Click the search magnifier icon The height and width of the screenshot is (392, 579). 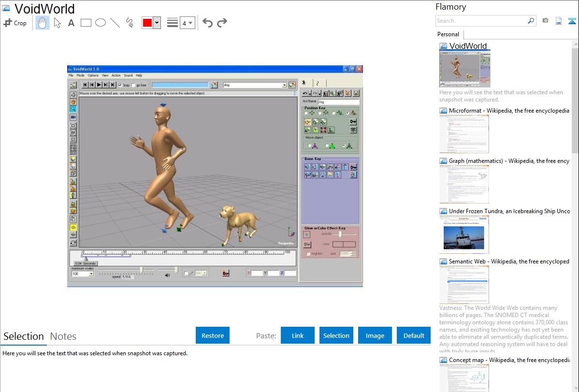531,21
